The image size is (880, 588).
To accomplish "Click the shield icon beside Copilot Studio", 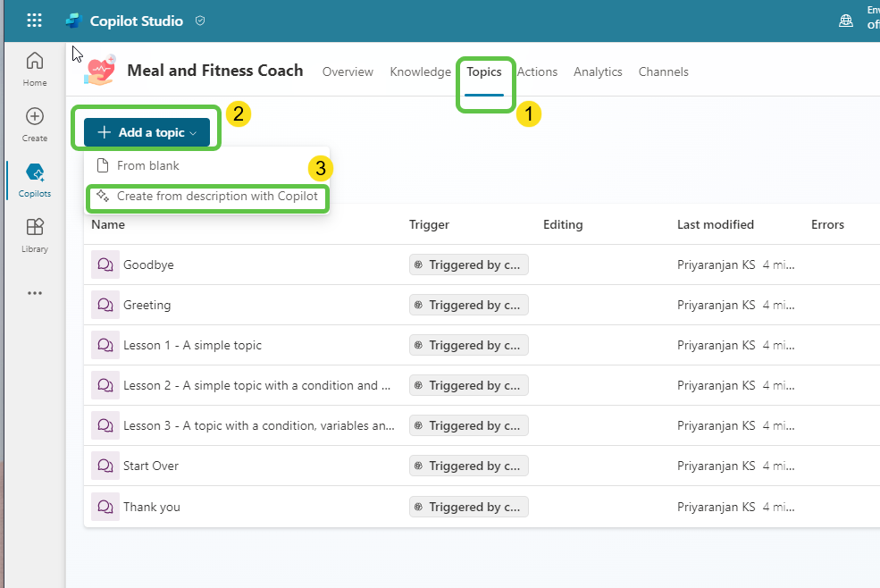I will click(200, 21).
